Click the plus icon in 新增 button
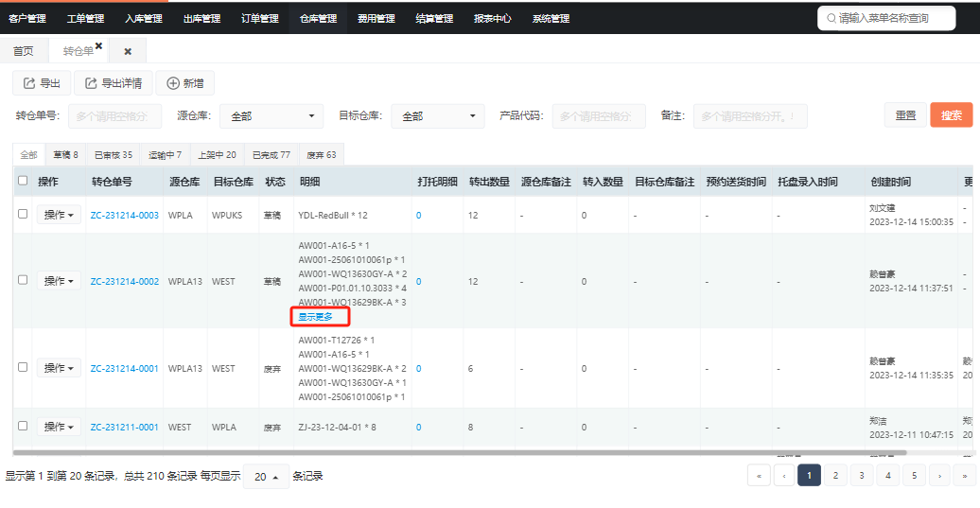This screenshot has width=980, height=508. point(173,83)
